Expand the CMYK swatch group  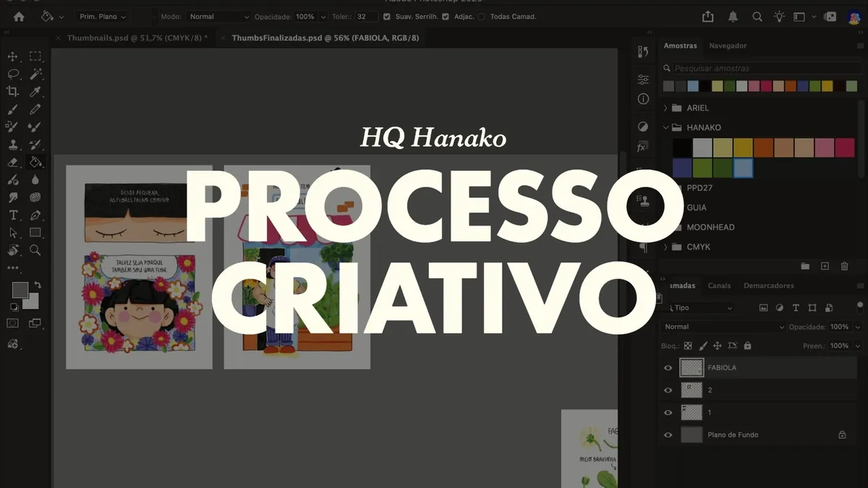coord(665,247)
